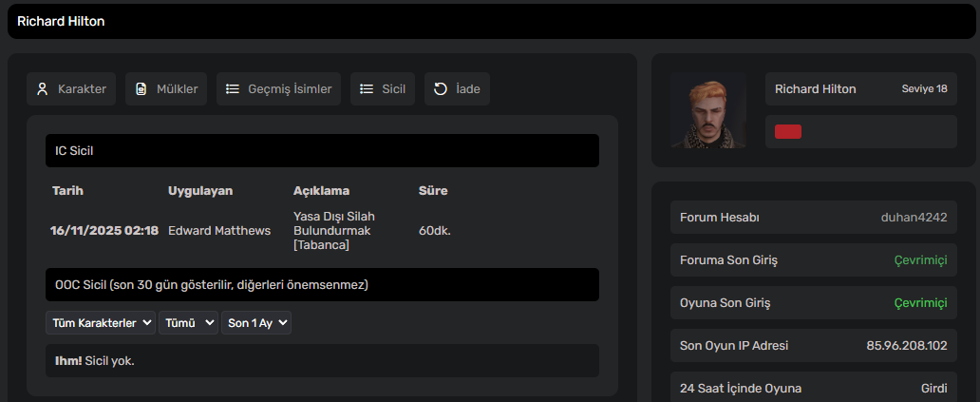Open the Karakter tab
Screen dimensions: 980x402
pyautogui.click(x=71, y=88)
